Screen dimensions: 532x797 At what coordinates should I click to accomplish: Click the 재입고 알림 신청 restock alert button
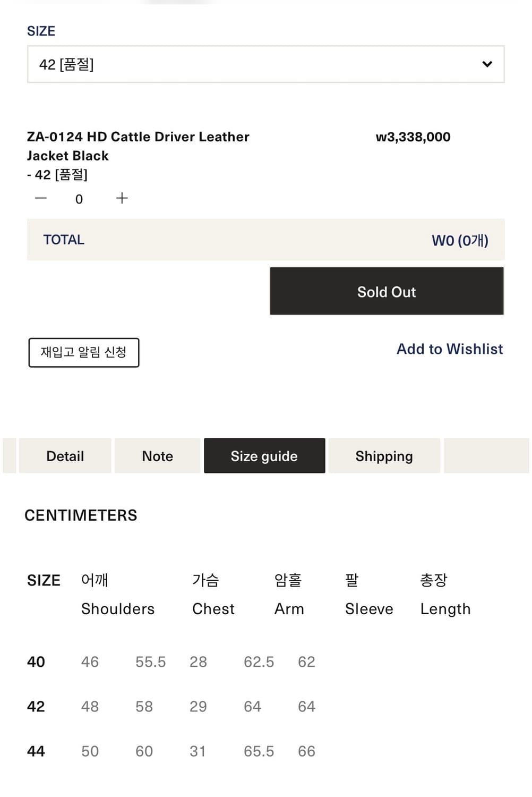pos(84,352)
